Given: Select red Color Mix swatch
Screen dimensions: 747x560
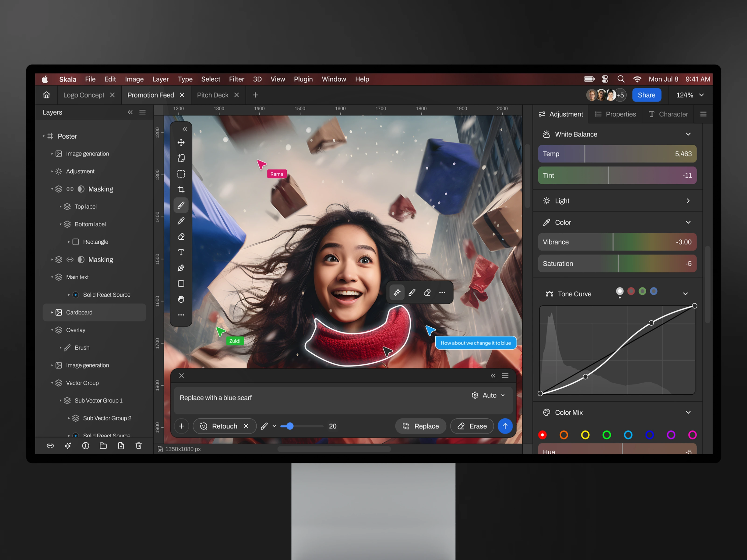Looking at the screenshot, I should click(542, 435).
